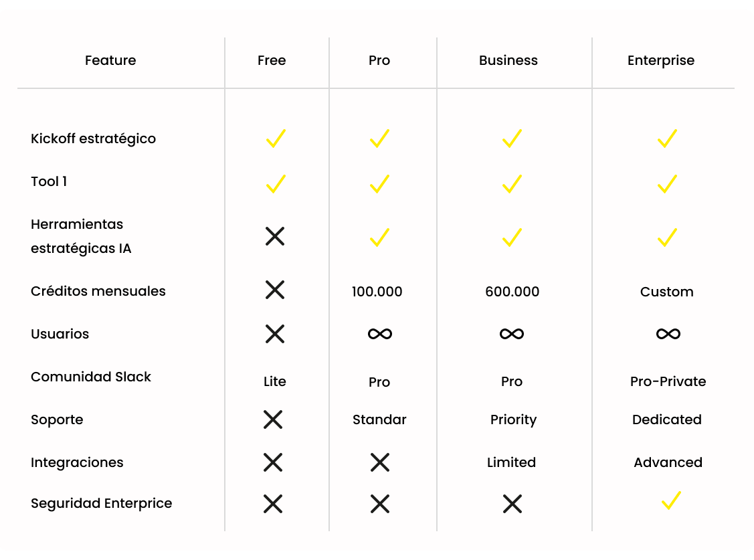Click the Pro checkmark for Herramientas estratégicas IA
The image size is (754, 560).
(x=379, y=238)
